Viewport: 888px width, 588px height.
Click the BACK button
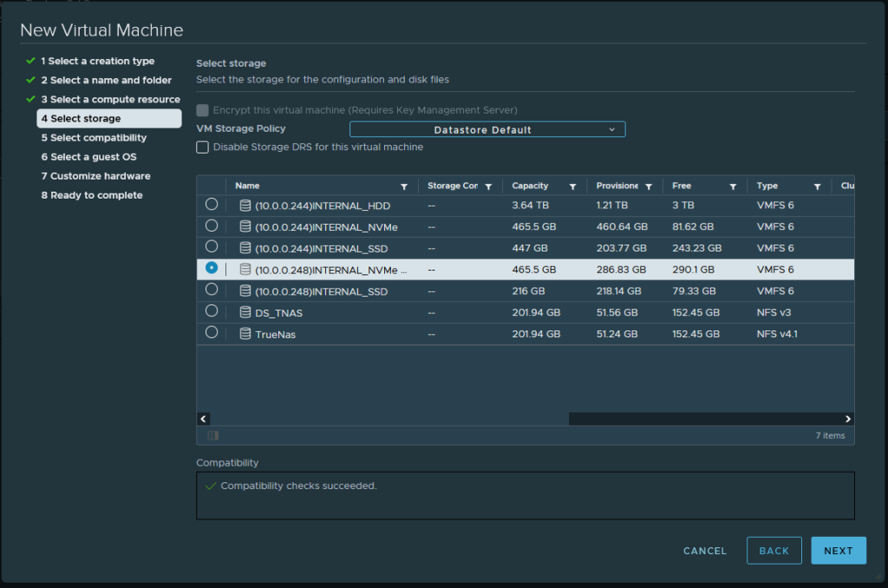(774, 551)
